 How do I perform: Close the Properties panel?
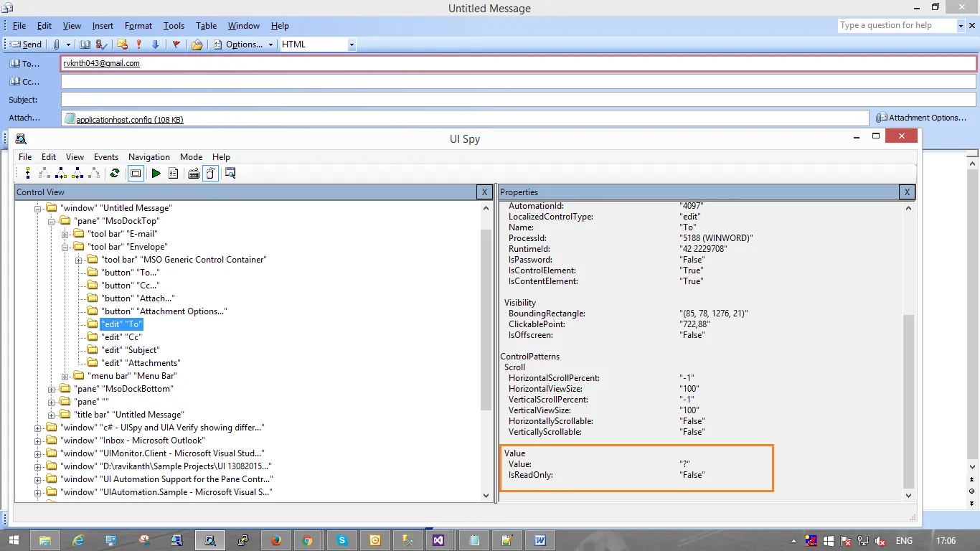coord(907,192)
